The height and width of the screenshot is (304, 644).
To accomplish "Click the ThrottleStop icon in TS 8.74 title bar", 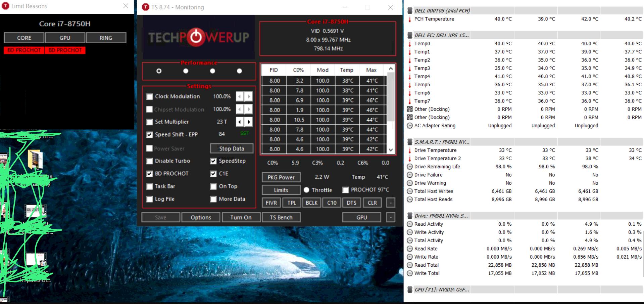I will (145, 7).
